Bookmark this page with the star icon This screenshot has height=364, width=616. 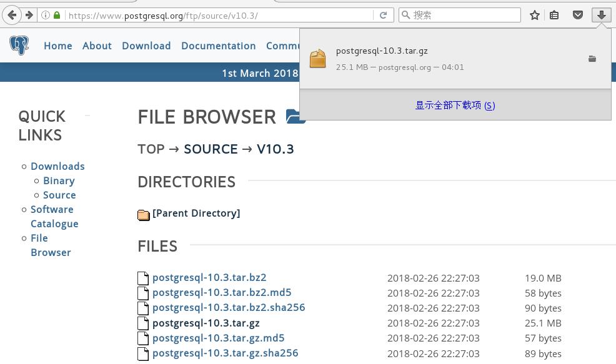click(534, 16)
